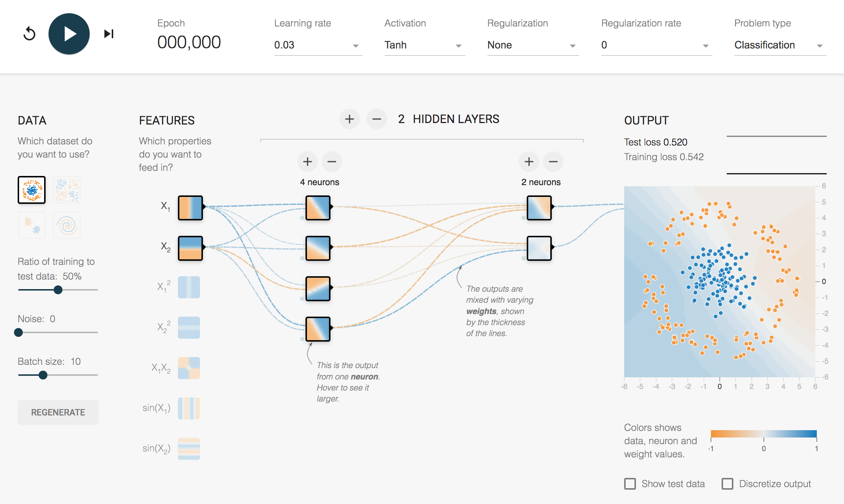844x504 pixels.
Task: Open the Learning rate dropdown
Action: (318, 45)
